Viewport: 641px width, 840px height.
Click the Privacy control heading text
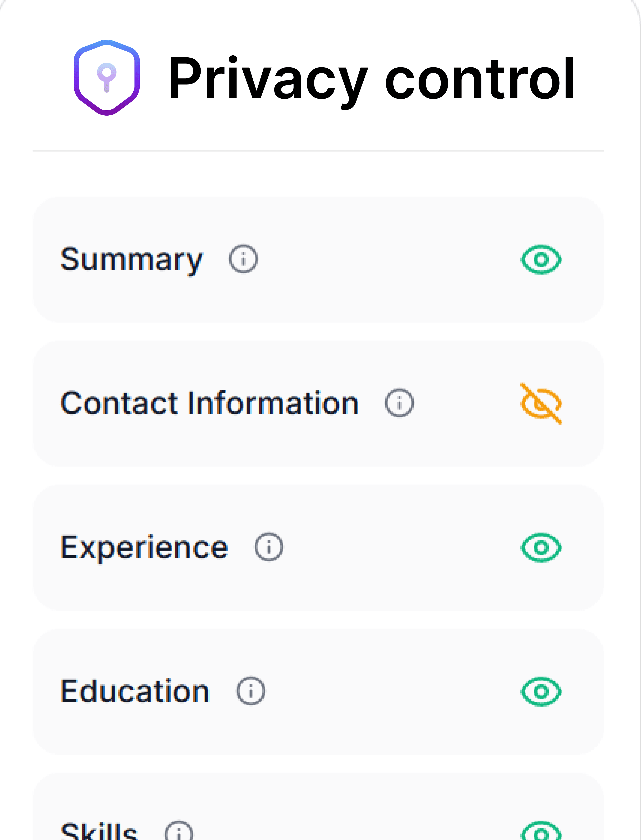tap(371, 78)
